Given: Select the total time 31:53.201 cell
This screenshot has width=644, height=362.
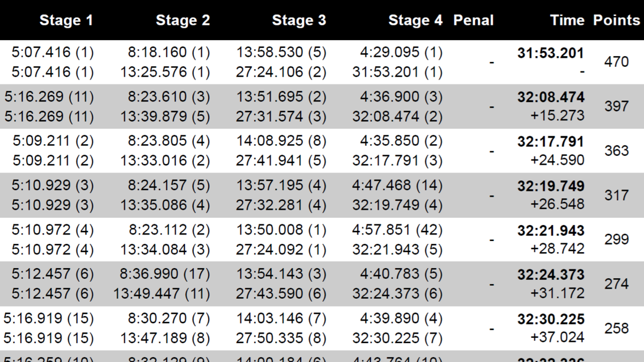Looking at the screenshot, I should (x=551, y=53).
